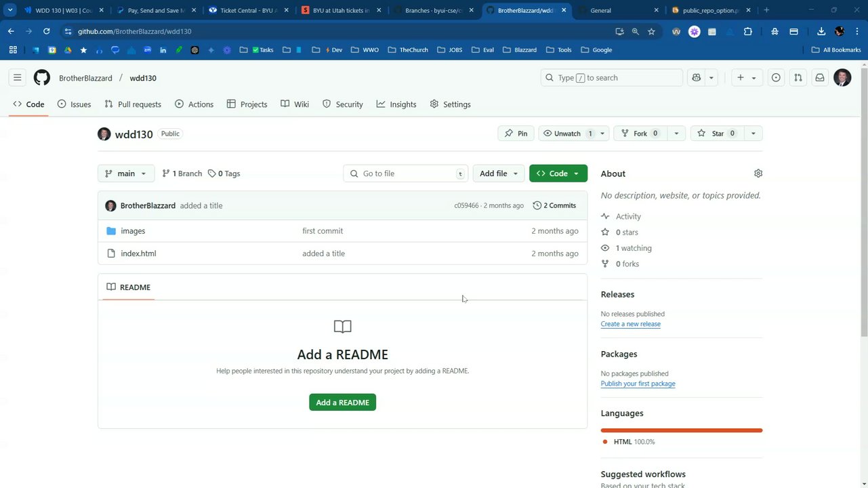Click Create a new release link
This screenshot has height=488, width=868.
[x=631, y=324]
